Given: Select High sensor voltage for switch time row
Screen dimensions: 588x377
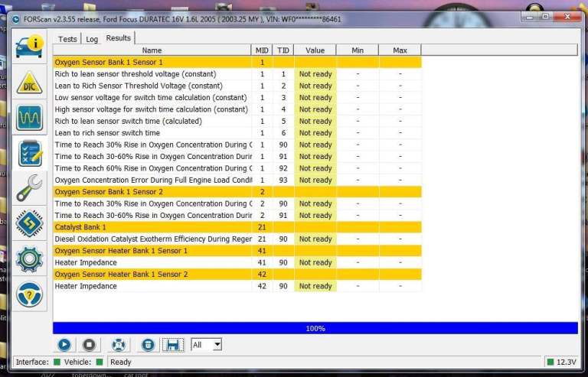Looking at the screenshot, I should coord(237,109).
